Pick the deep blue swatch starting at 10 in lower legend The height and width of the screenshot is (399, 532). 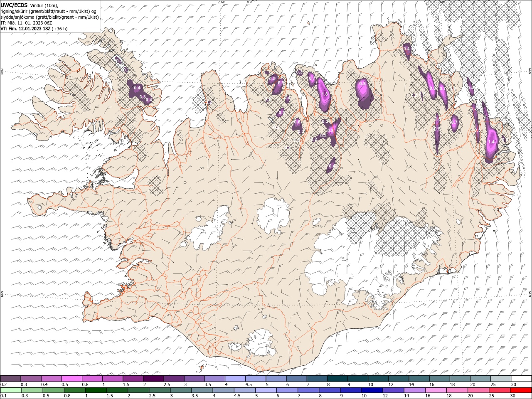click(x=372, y=390)
